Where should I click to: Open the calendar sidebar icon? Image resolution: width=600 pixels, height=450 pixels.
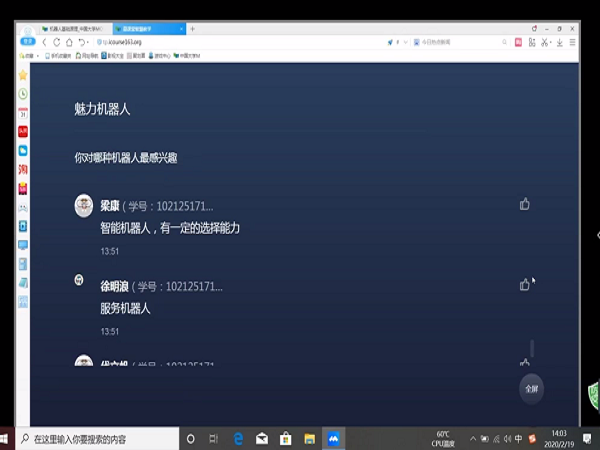click(23, 113)
